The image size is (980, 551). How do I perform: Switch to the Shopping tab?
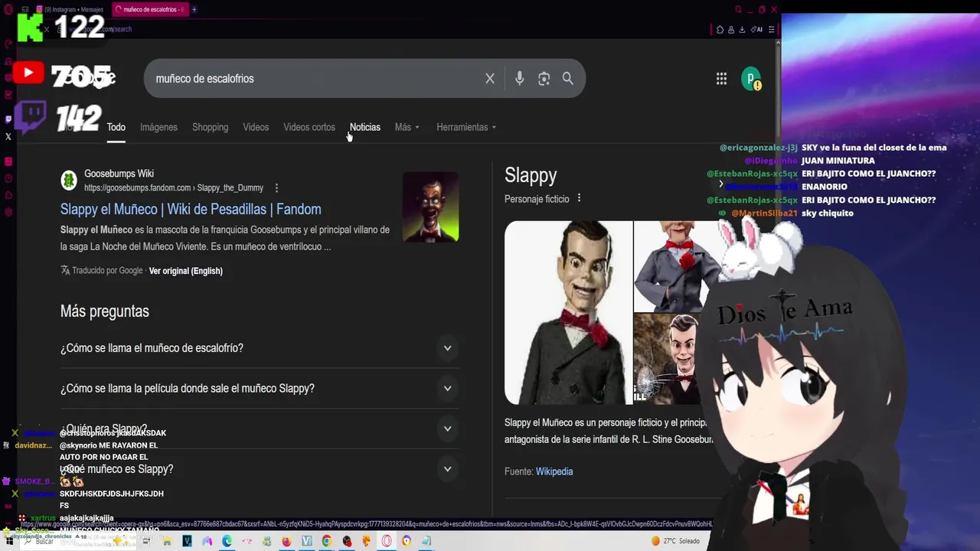tap(210, 127)
